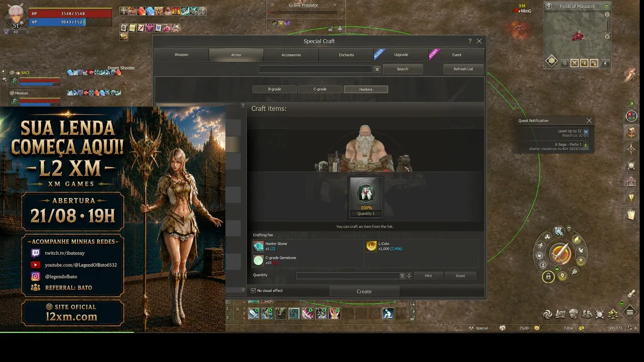Screen dimensions: 644x362
Task: Expand the right sidebar green arrow
Action: 631,104
